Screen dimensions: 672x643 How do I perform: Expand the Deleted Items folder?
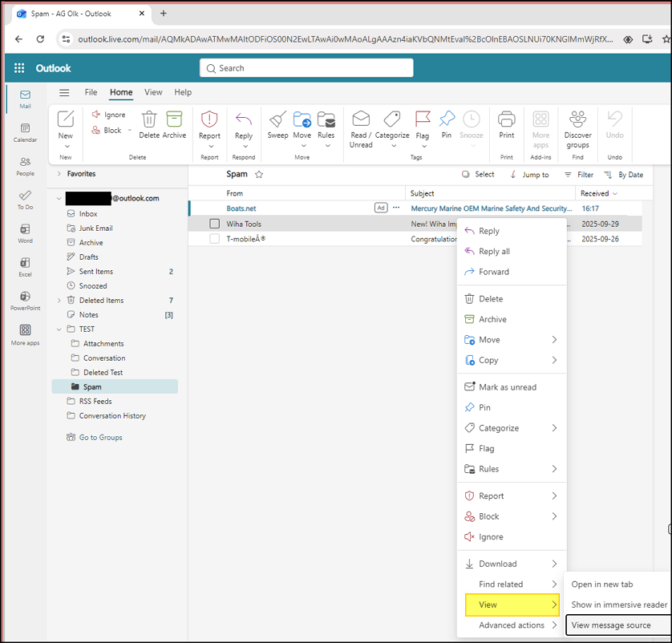pos(59,301)
